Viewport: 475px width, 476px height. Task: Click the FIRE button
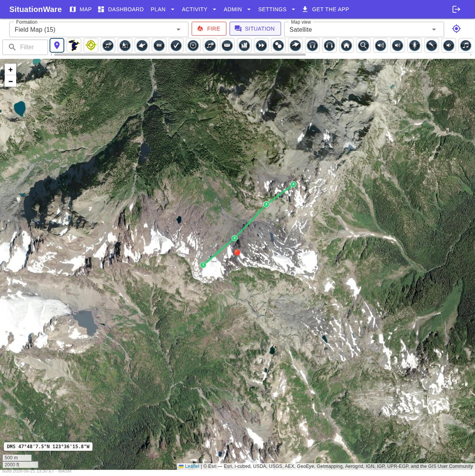[209, 29]
